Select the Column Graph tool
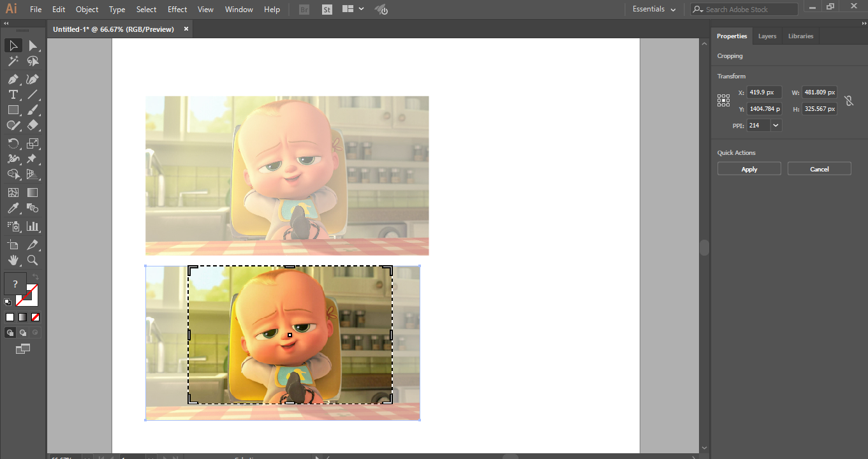Viewport: 868px width, 459px height. click(33, 226)
